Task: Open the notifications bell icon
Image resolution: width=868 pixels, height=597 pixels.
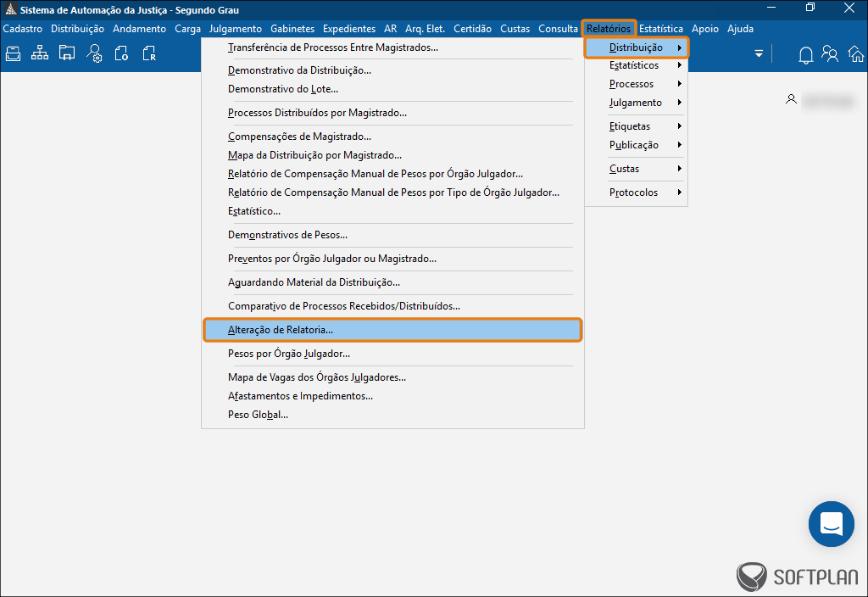Action: click(805, 55)
